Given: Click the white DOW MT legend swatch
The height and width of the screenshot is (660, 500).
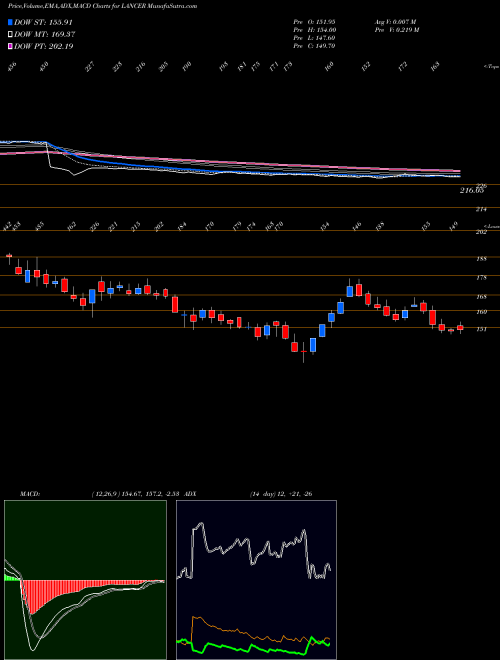Looking at the screenshot, I should (10, 34).
